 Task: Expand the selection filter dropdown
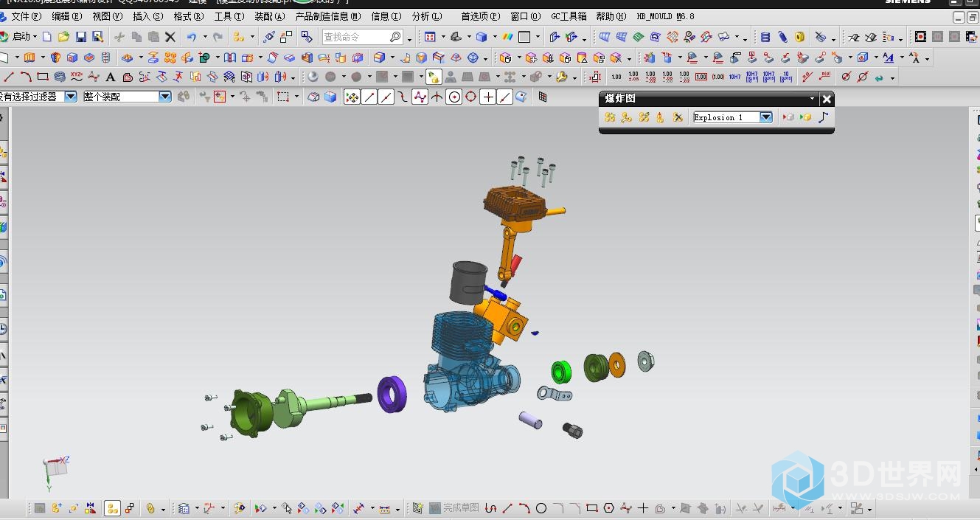point(71,97)
